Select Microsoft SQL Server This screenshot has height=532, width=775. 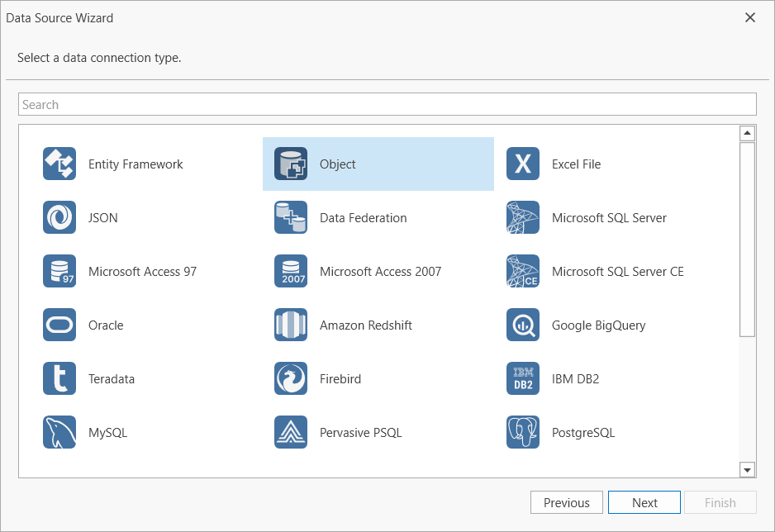[x=609, y=217]
